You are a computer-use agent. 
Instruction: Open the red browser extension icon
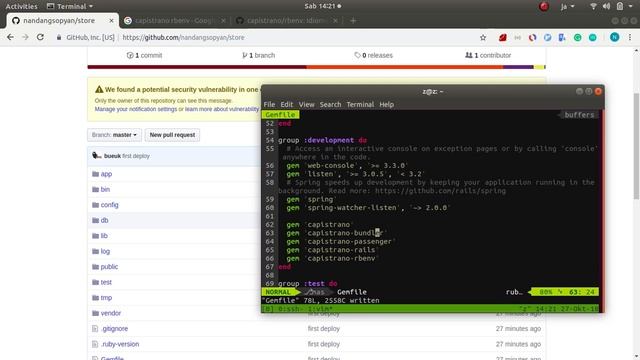502,38
